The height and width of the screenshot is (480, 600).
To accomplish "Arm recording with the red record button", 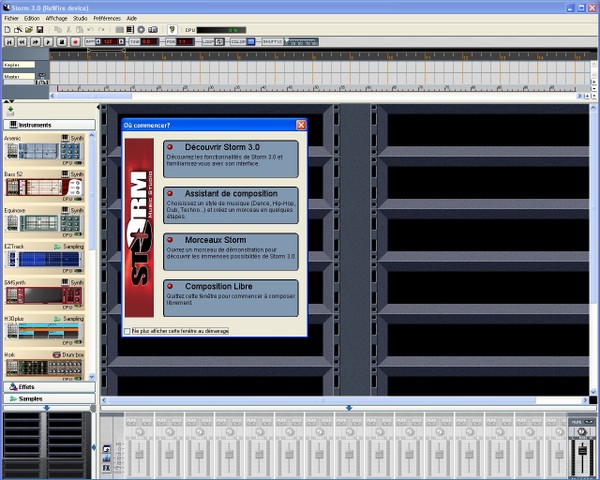I will tap(75, 42).
